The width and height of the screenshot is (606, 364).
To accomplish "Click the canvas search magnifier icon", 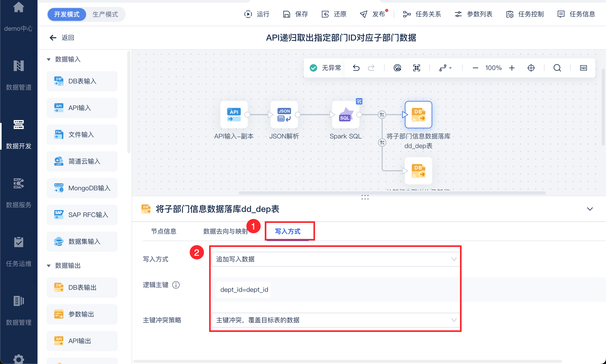I will pos(557,68).
